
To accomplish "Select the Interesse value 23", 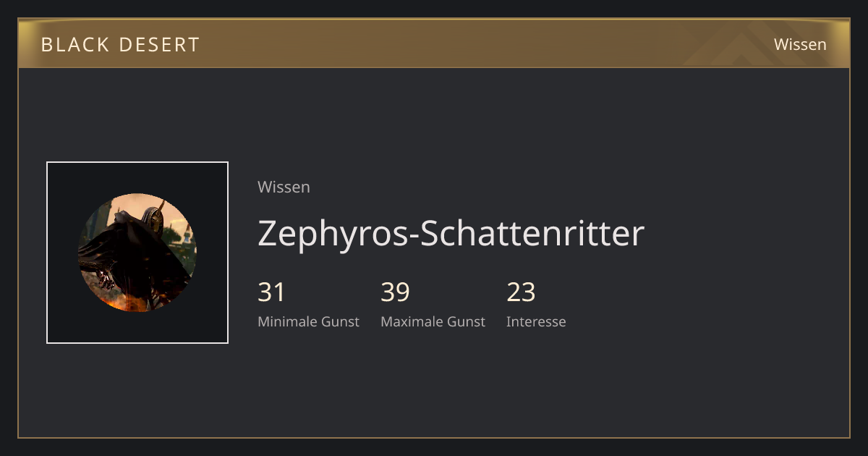I will point(521,292).
